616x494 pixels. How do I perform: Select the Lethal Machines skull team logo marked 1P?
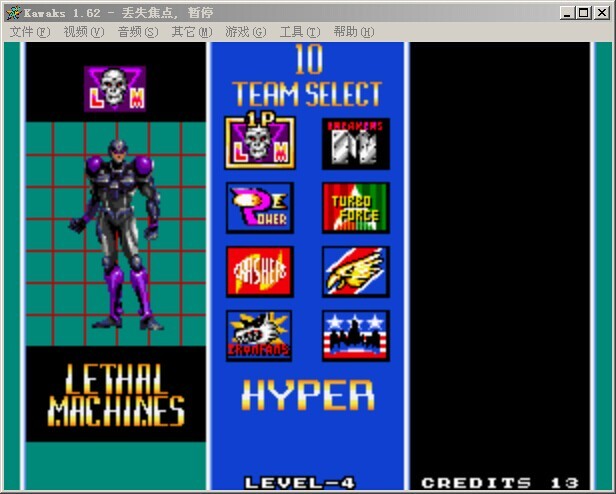[260, 143]
